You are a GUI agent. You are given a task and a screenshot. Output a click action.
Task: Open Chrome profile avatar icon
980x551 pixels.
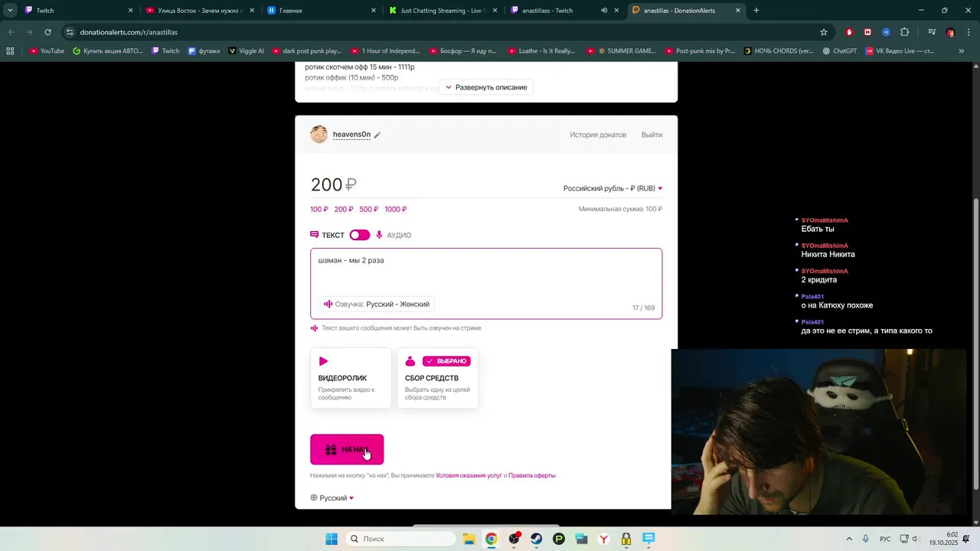point(951,32)
